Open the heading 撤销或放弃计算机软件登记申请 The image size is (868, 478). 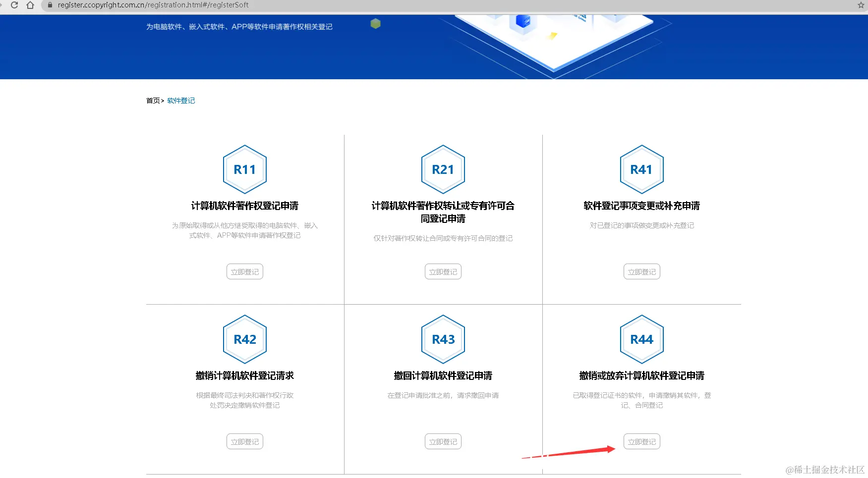click(641, 375)
